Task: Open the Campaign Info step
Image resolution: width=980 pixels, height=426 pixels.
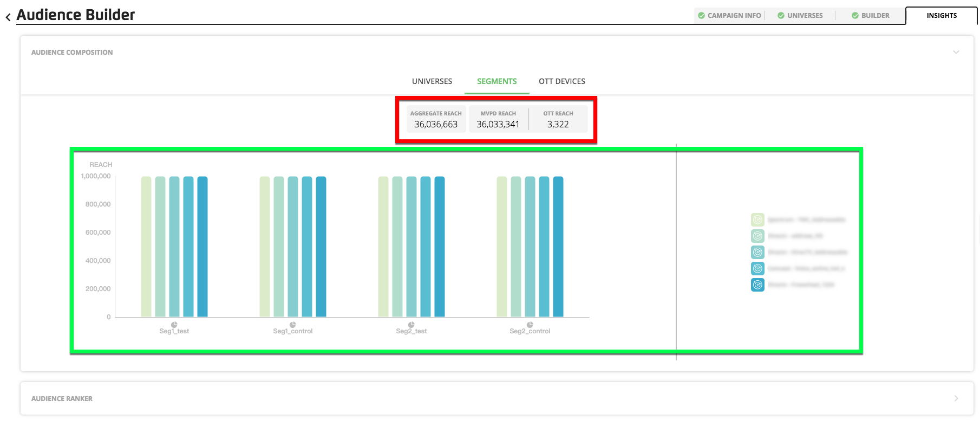Action: click(x=730, y=16)
